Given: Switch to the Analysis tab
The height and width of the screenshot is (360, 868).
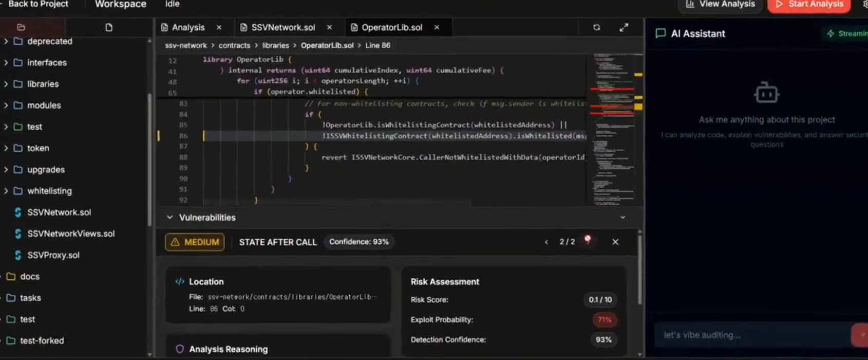Looking at the screenshot, I should click(187, 27).
